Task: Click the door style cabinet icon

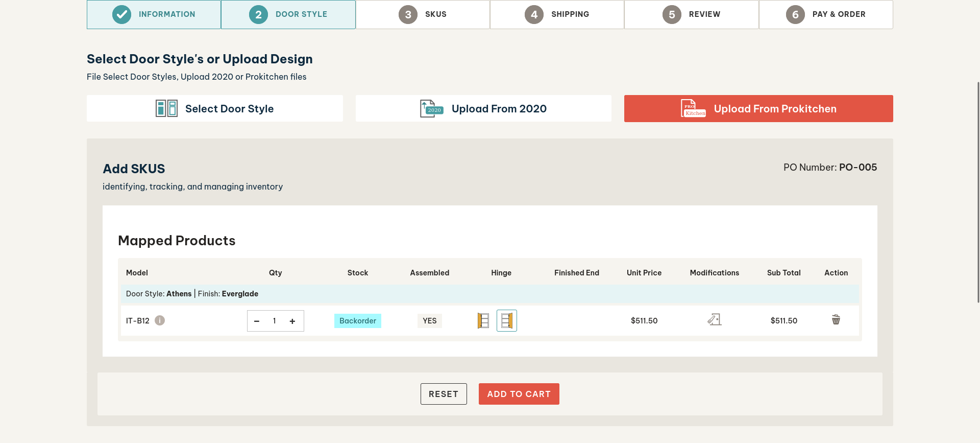Action: [166, 108]
